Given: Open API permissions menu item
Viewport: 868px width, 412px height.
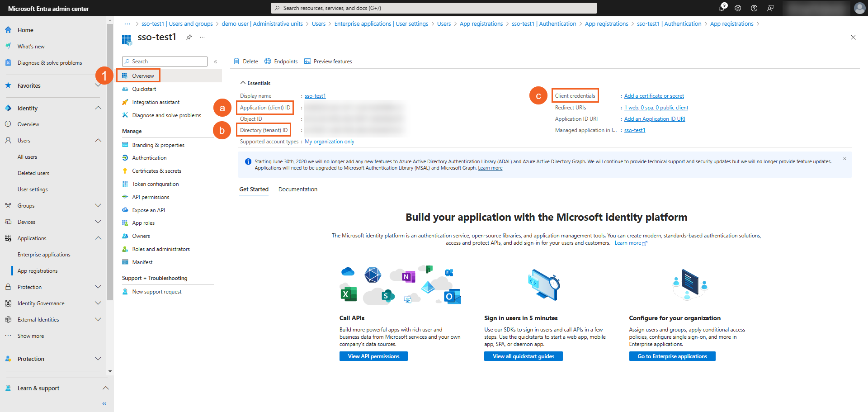Looking at the screenshot, I should tap(151, 197).
